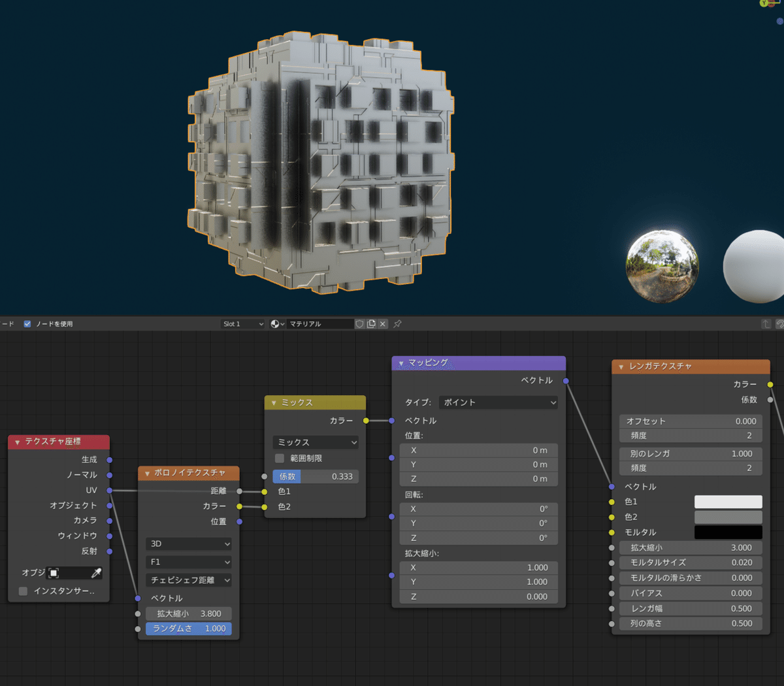Image resolution: width=784 pixels, height=686 pixels.
Task: Open the モルタル black color swatch
Action: coord(728,532)
